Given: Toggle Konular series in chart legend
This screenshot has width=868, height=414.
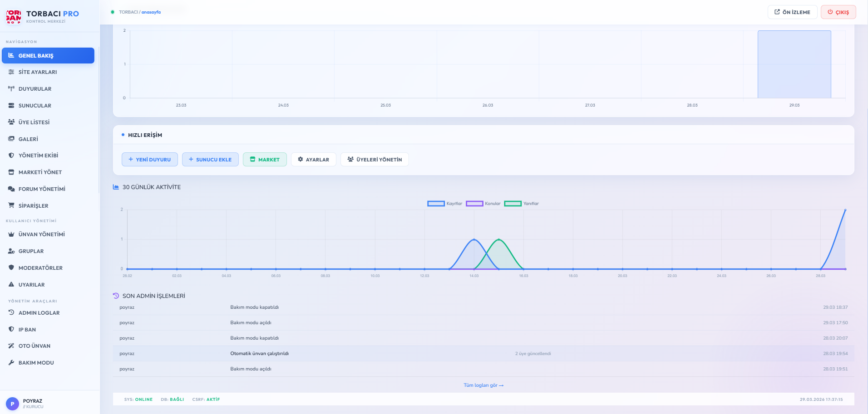Looking at the screenshot, I should point(483,204).
